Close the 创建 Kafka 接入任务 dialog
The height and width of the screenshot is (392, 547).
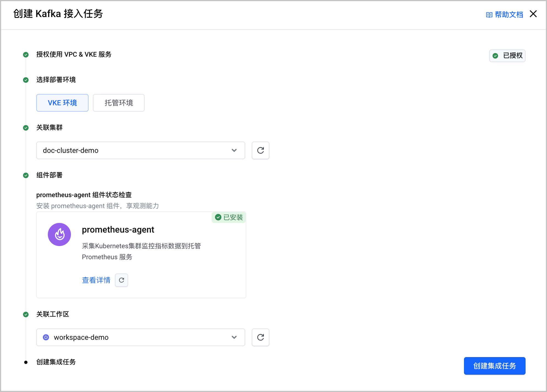533,14
